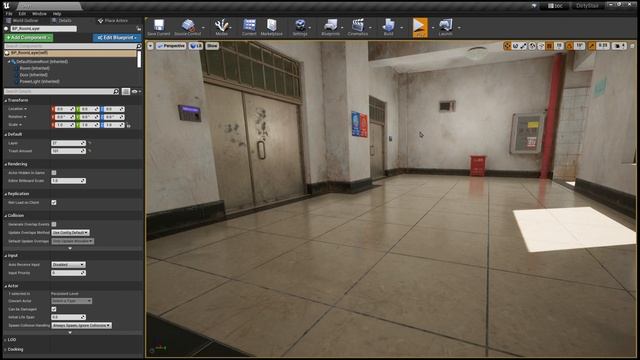
Task: Open viewport options arrow button
Action: point(150,46)
